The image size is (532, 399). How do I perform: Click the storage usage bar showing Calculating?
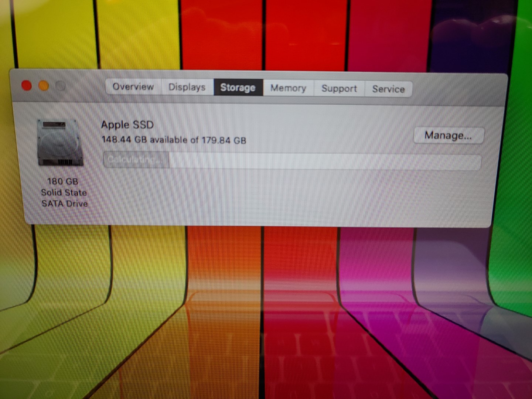[292, 161]
